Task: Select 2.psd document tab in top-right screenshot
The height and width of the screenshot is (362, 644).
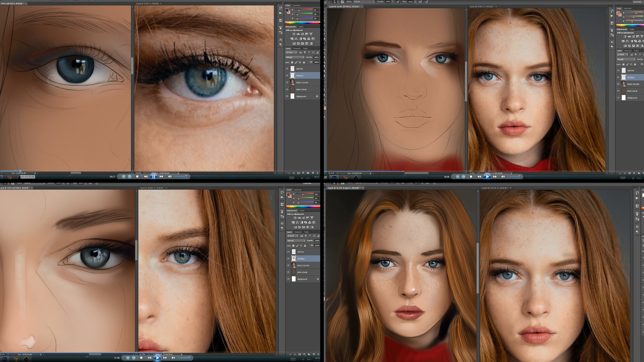Action: pyautogui.click(x=482, y=6)
